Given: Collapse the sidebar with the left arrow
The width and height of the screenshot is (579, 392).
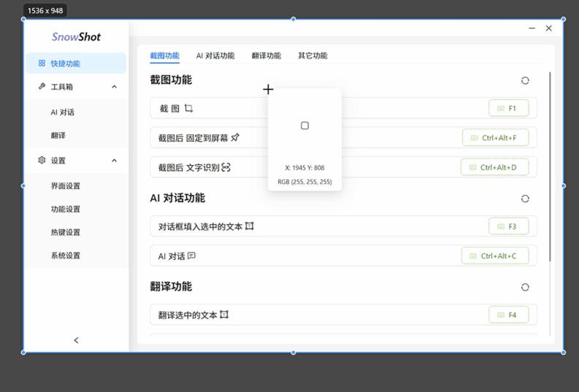Looking at the screenshot, I should pos(76,340).
